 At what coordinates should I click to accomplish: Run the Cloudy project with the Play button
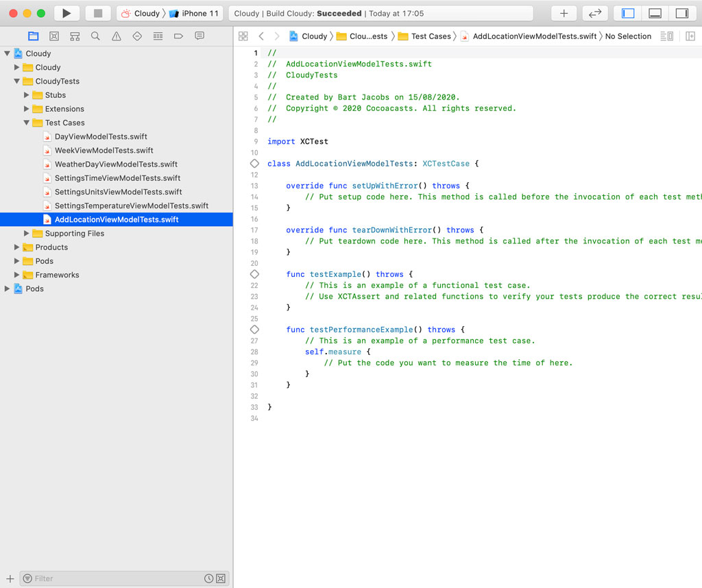[65, 12]
